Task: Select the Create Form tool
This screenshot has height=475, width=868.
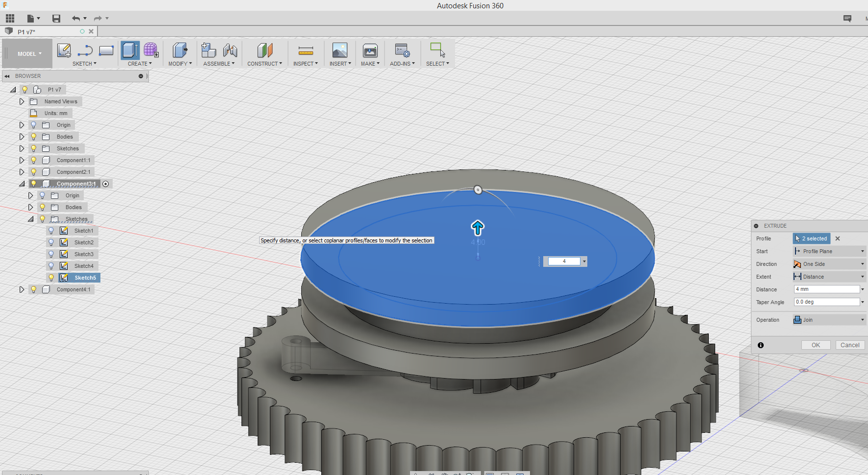Action: [x=151, y=50]
